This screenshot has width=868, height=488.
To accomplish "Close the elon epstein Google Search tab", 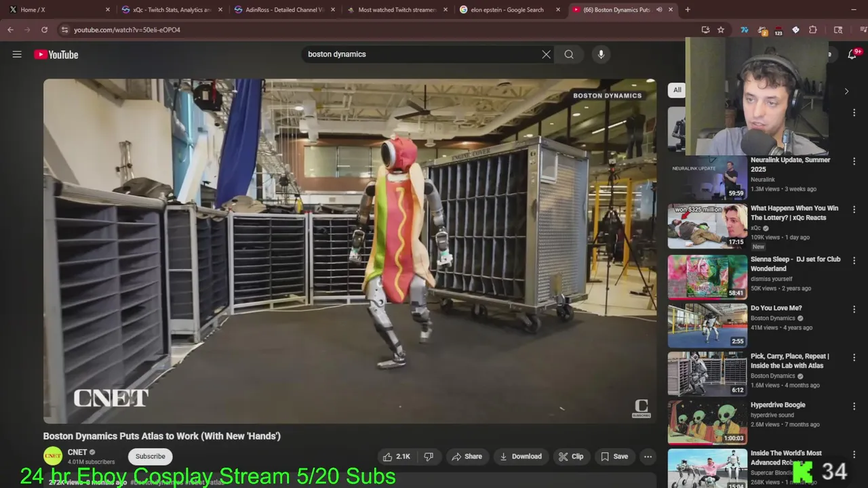I will (558, 9).
